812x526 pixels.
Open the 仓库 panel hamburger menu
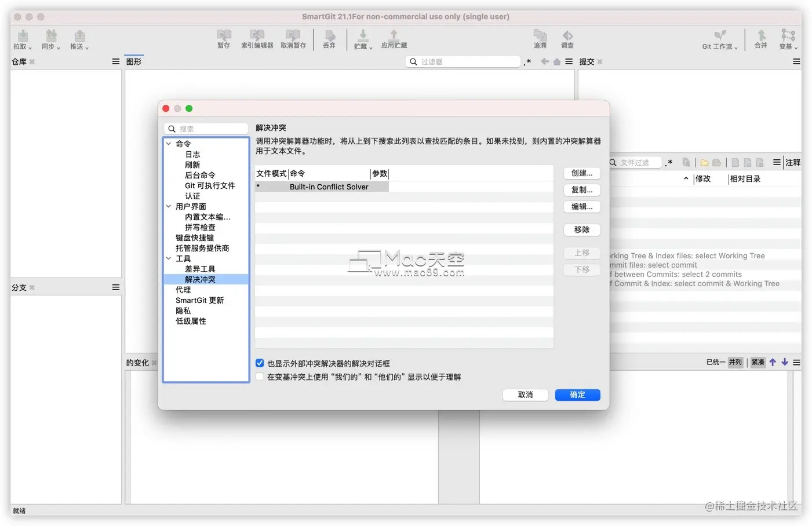(x=116, y=61)
